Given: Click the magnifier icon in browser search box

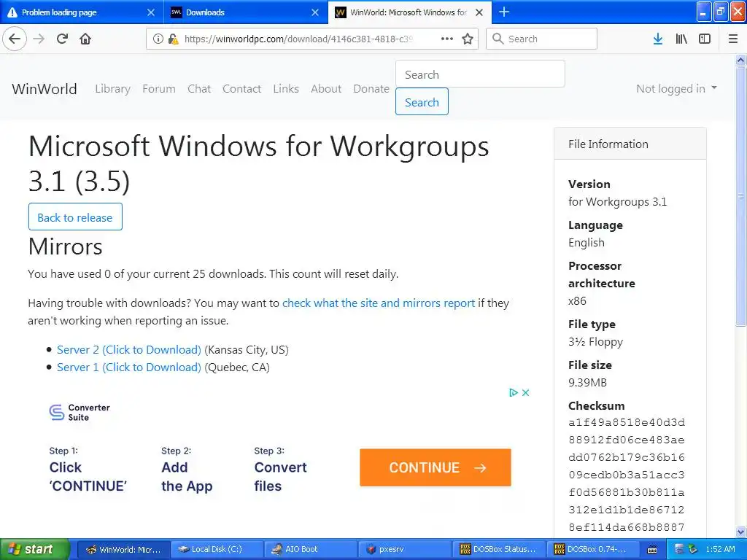Looking at the screenshot, I should click(498, 39).
